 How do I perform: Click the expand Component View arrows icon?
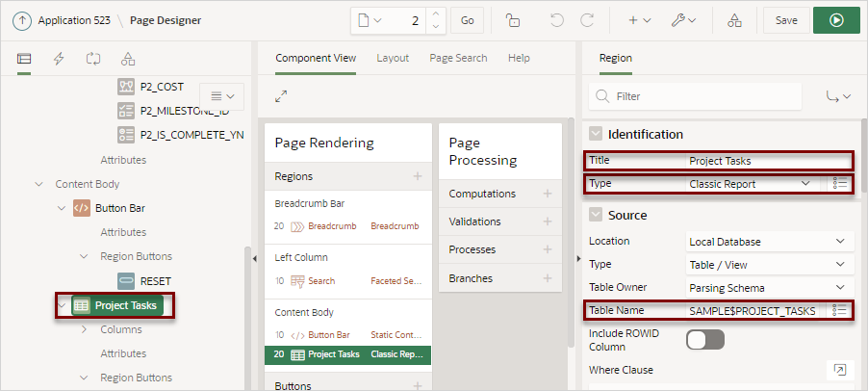[x=281, y=96]
